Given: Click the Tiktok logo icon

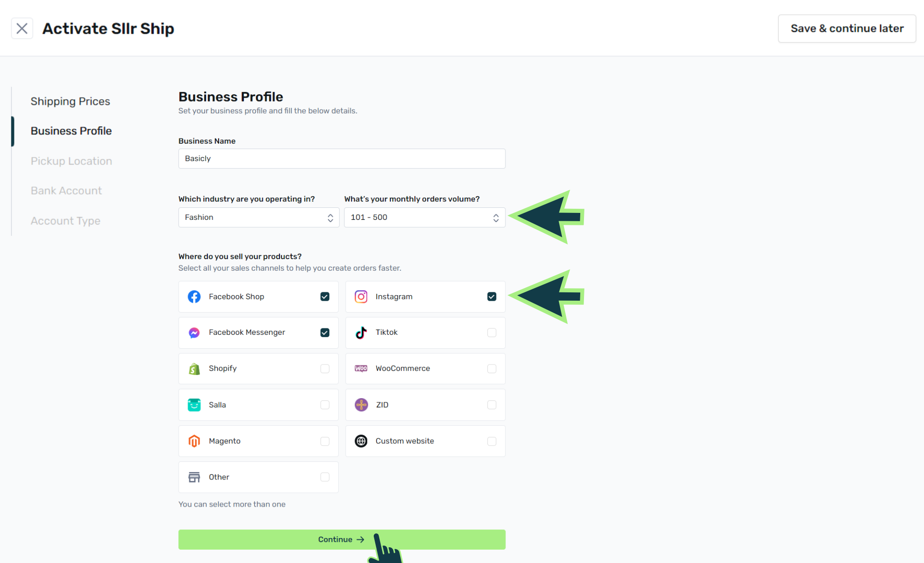Looking at the screenshot, I should 361,333.
